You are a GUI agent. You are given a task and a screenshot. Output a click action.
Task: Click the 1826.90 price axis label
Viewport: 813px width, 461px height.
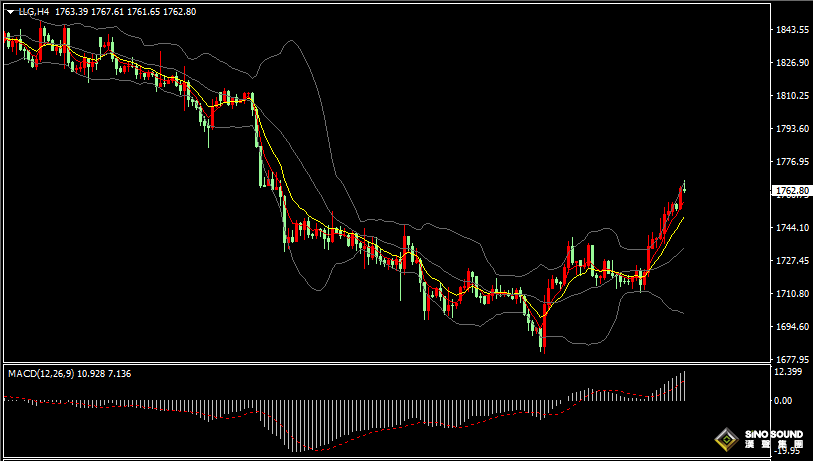click(792, 63)
